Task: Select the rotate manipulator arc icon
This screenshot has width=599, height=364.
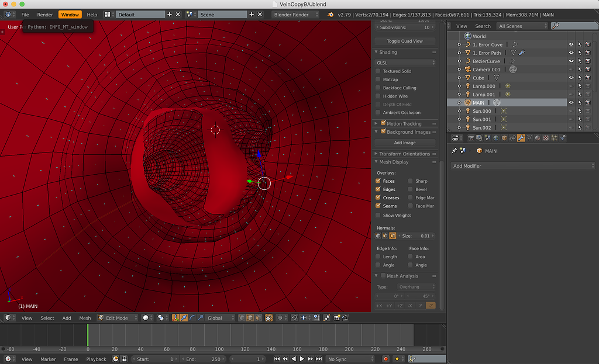Action: [x=192, y=318]
